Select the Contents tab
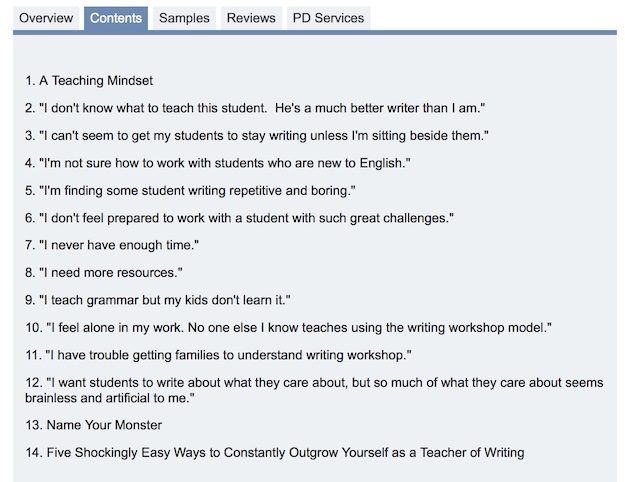The height and width of the screenshot is (482, 625). [116, 18]
